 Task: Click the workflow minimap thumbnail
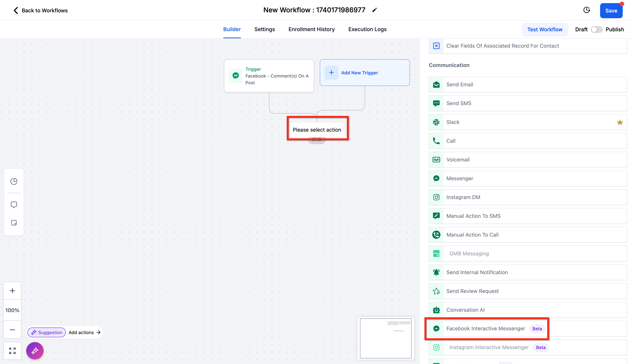point(385,338)
